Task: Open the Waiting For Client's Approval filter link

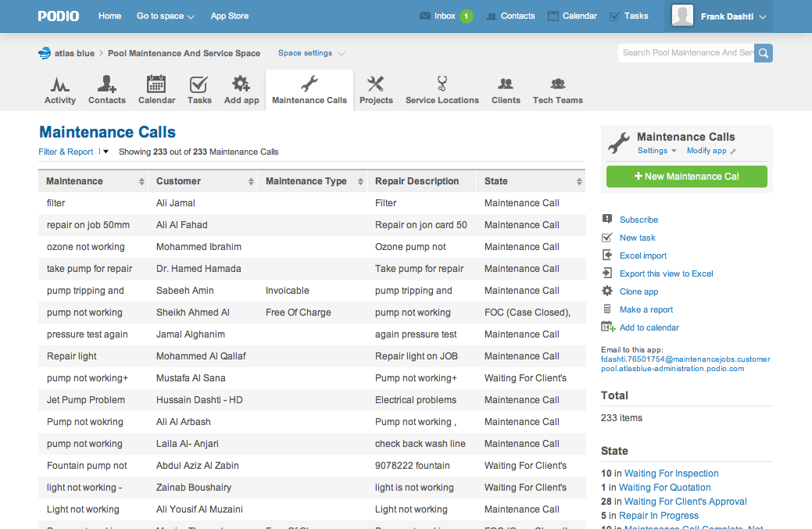Action: click(x=685, y=502)
